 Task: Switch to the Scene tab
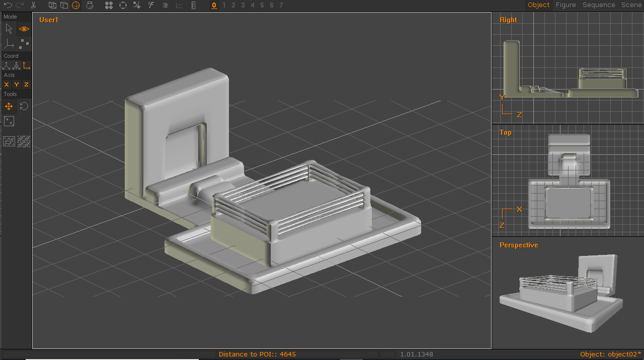pos(631,5)
